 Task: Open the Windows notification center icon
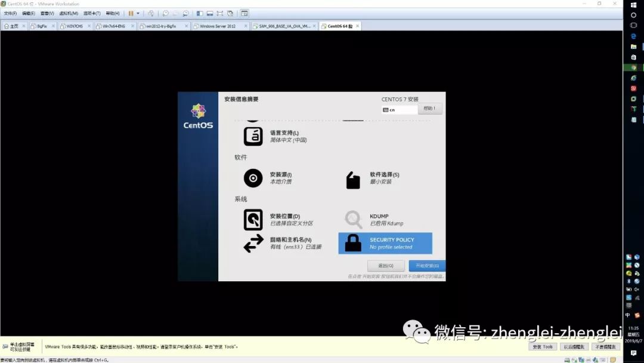(x=633, y=353)
